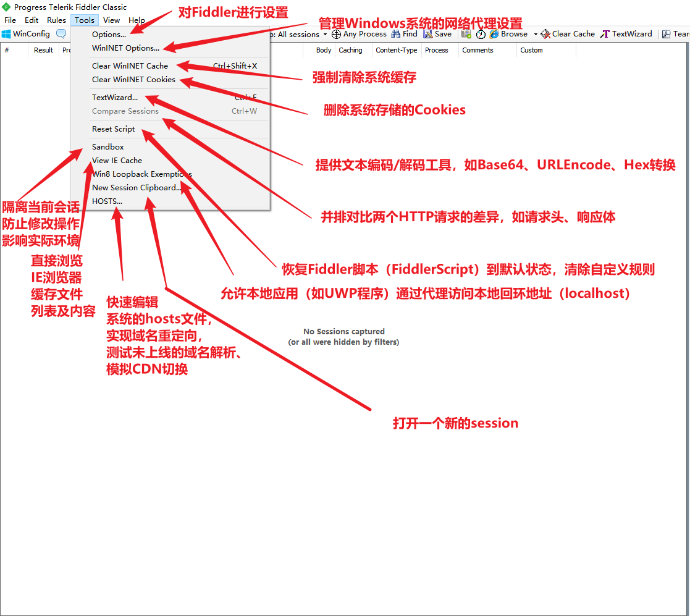Screen dimensions: 690x616
Task: Click the Tearoff window icon
Action: (667, 34)
